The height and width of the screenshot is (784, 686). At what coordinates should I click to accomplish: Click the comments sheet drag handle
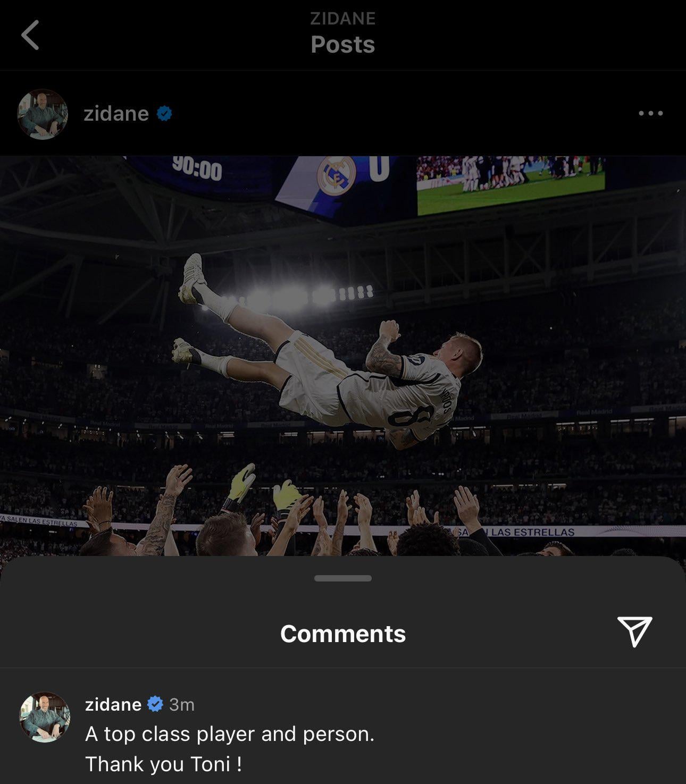[x=343, y=578]
